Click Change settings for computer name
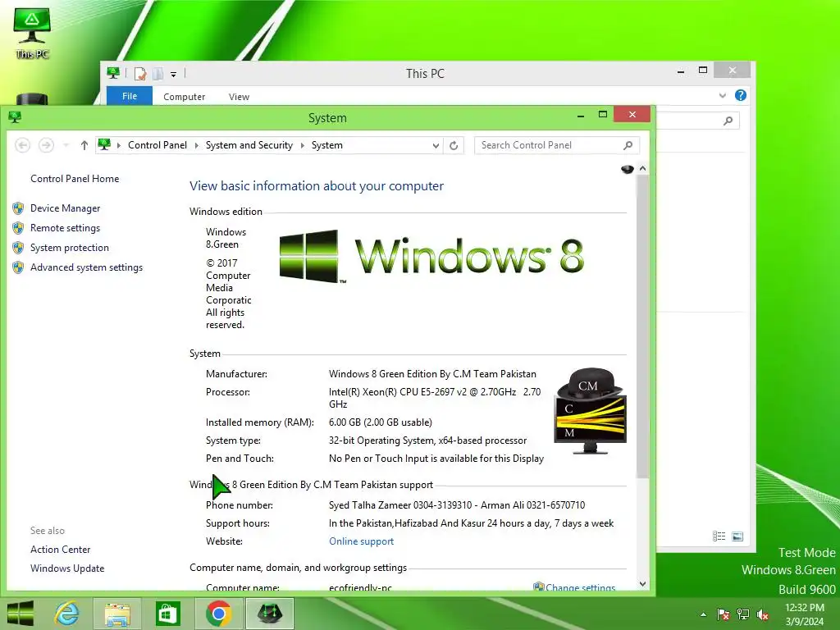840x630 pixels. [x=580, y=587]
